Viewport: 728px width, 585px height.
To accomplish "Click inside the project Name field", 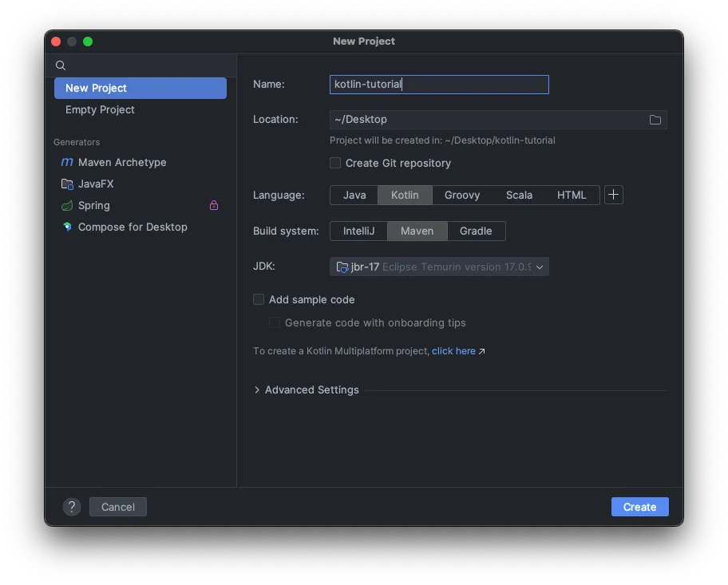I will coord(438,84).
